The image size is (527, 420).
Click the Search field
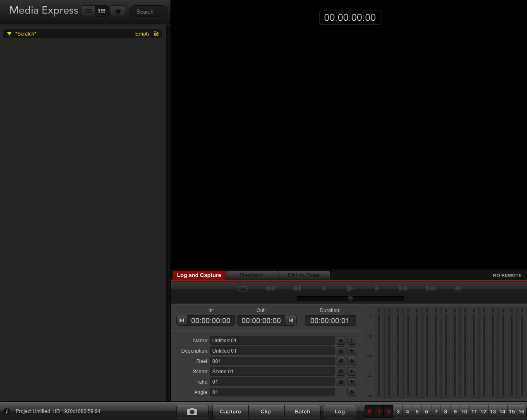(149, 12)
